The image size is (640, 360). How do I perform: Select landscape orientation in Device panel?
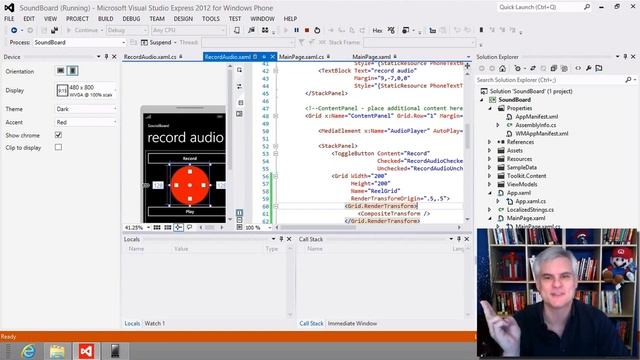(60, 71)
